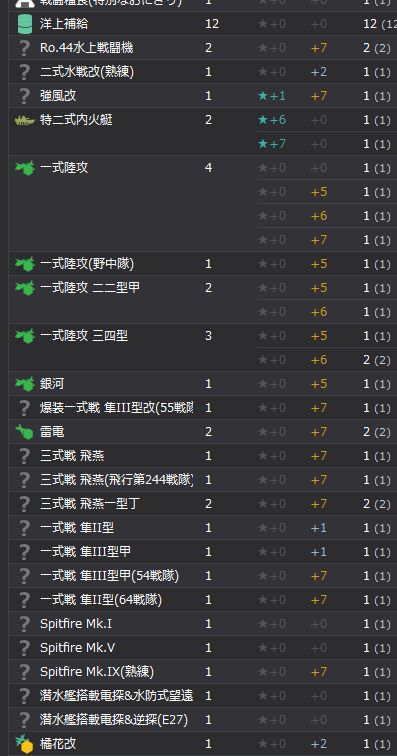Click green interceptor icon beside 雷電

[x=24, y=432]
